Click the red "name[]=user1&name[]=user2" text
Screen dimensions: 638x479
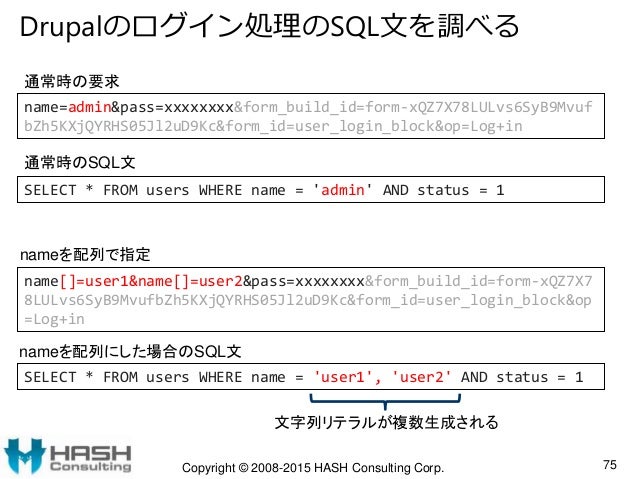[x=151, y=281]
